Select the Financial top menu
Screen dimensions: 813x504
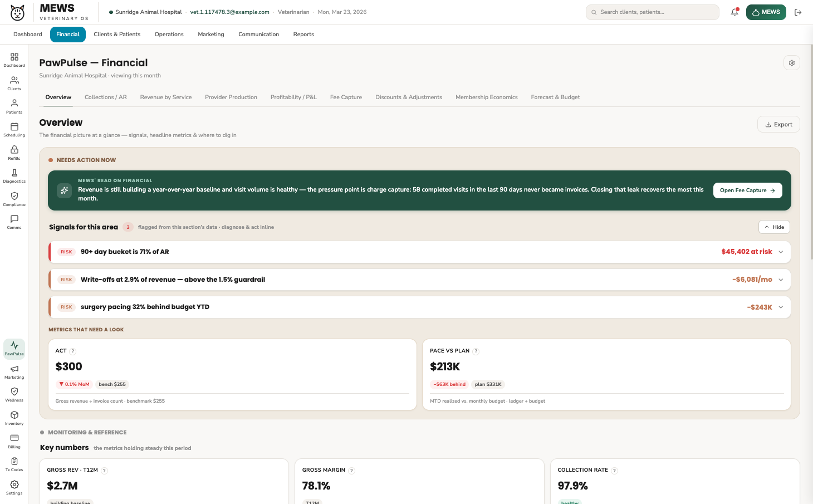click(x=68, y=35)
